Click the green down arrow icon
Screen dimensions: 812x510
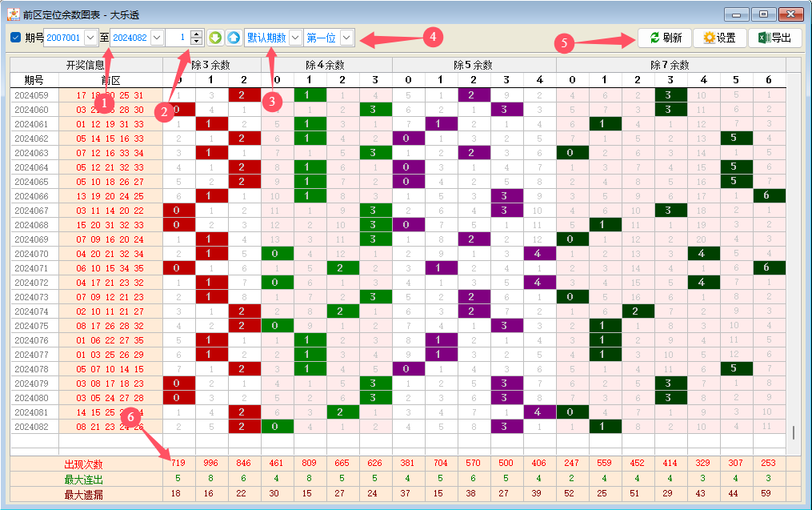coord(215,38)
